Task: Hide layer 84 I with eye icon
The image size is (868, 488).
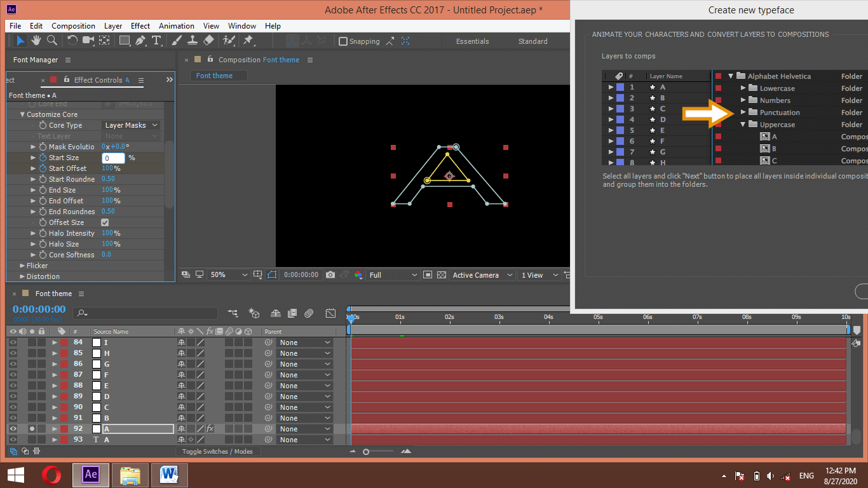Action: point(13,342)
